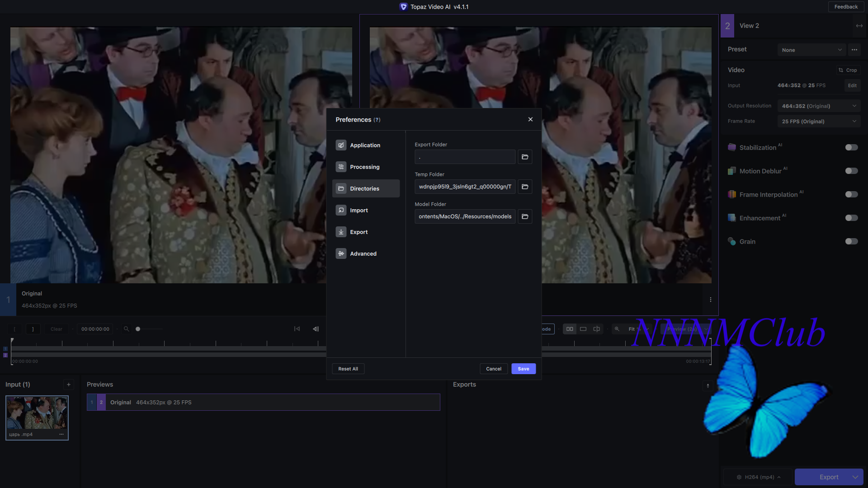Click the Reset All button
The height and width of the screenshot is (488, 868).
point(348,369)
